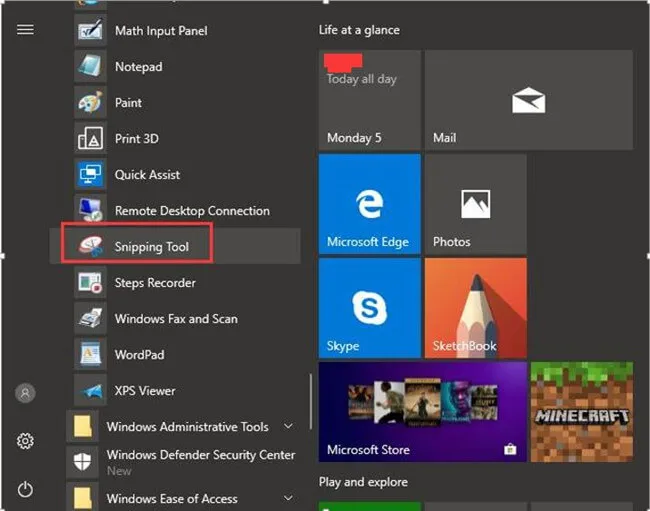Open Settings gear in Start sidebar
This screenshot has height=511, width=650.
(x=25, y=441)
